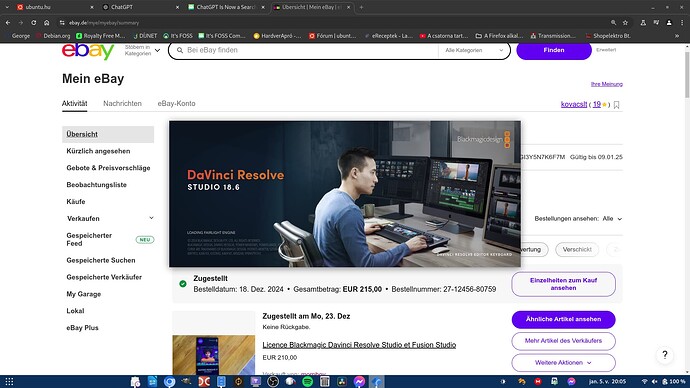Open the Licence Blackmagic Davinci Resolve listing link
690x388 pixels.
(x=359, y=345)
